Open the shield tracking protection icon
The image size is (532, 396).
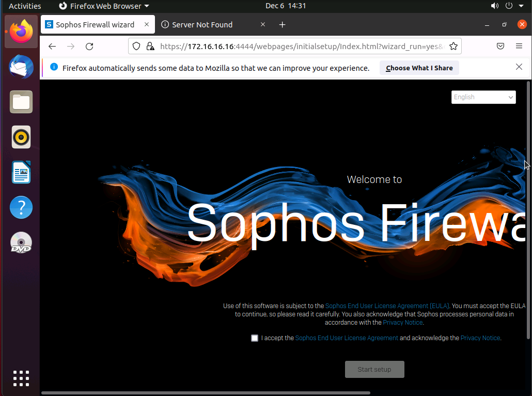pos(136,47)
